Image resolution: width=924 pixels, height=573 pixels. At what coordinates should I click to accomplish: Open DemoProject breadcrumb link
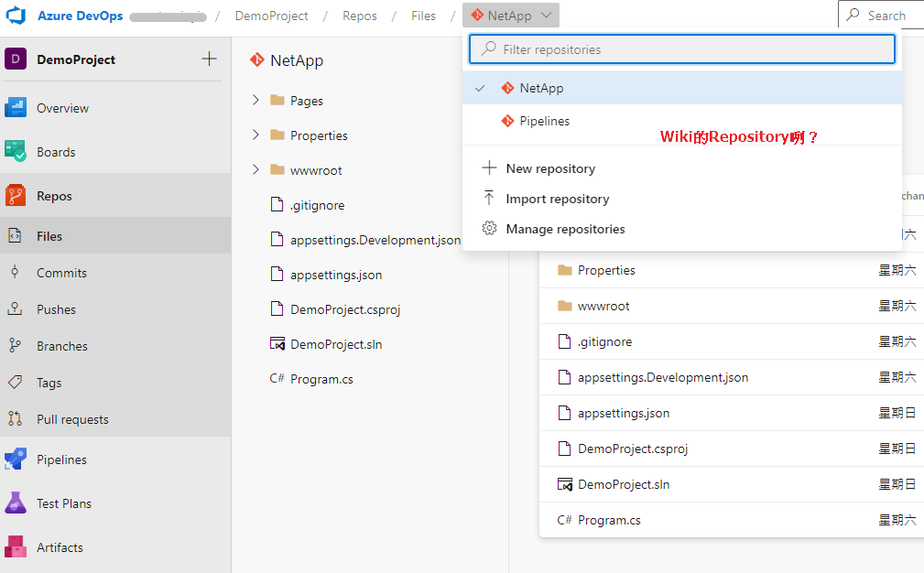(271, 16)
